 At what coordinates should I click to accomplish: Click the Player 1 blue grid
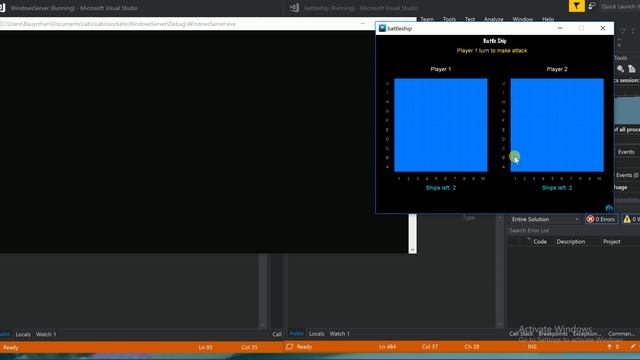[440, 125]
